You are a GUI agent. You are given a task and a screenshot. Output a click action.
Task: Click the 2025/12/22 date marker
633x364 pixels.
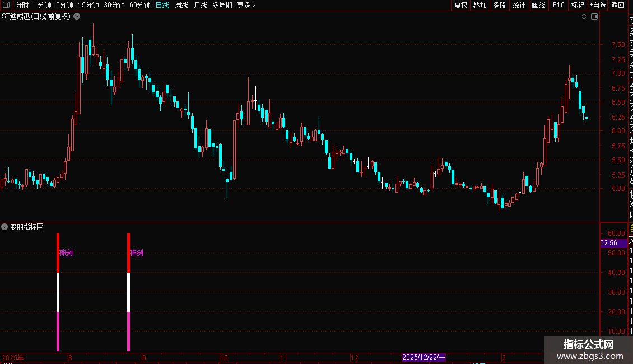click(423, 357)
